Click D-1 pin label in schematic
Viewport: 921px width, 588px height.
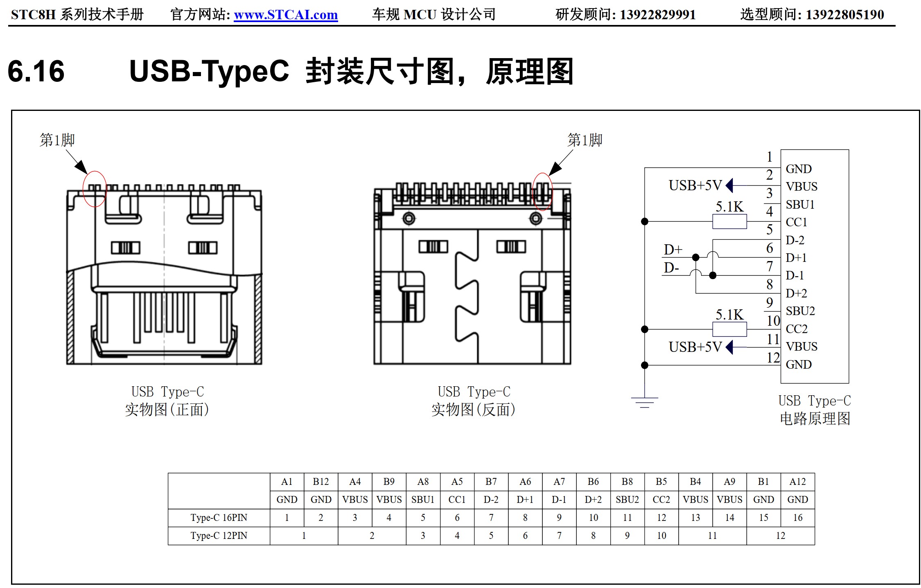795,275
